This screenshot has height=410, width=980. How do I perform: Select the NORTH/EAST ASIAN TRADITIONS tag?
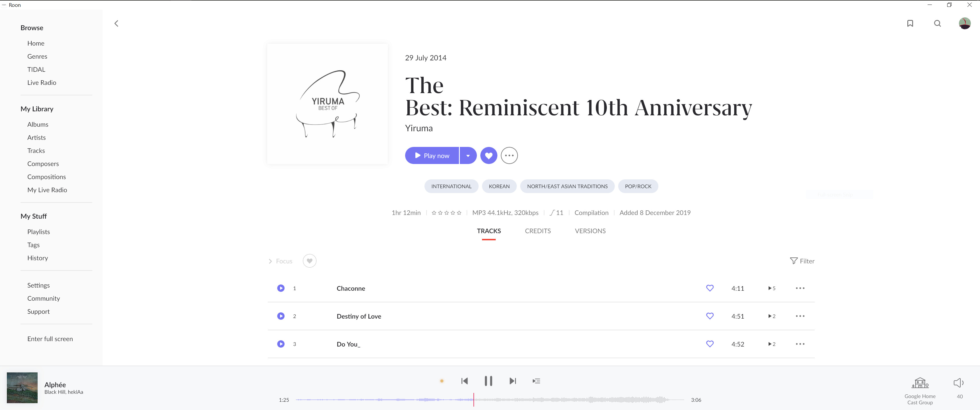click(567, 186)
